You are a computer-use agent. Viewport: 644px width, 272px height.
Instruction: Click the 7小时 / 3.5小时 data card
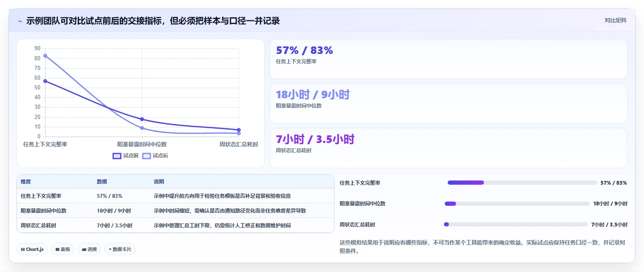[448, 148]
